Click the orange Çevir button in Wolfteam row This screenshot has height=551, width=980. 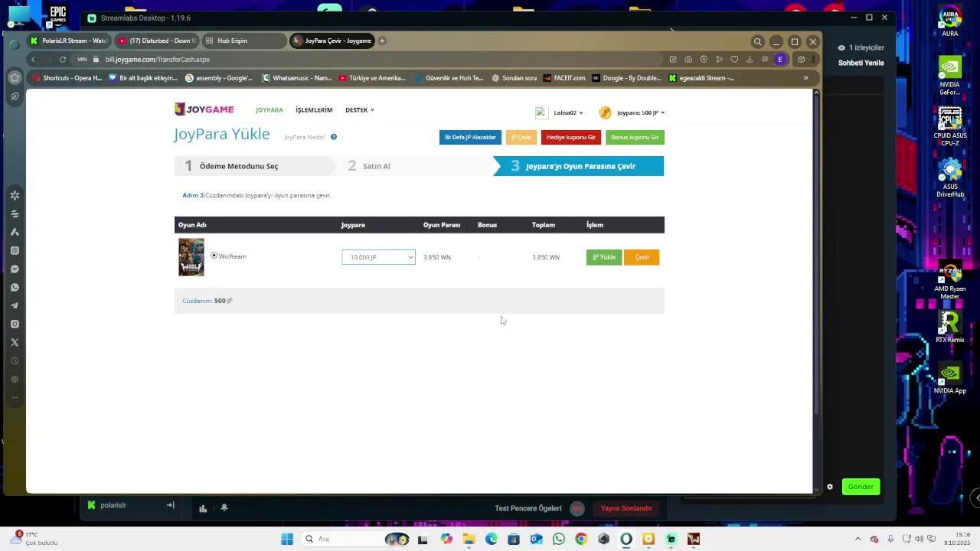point(642,257)
